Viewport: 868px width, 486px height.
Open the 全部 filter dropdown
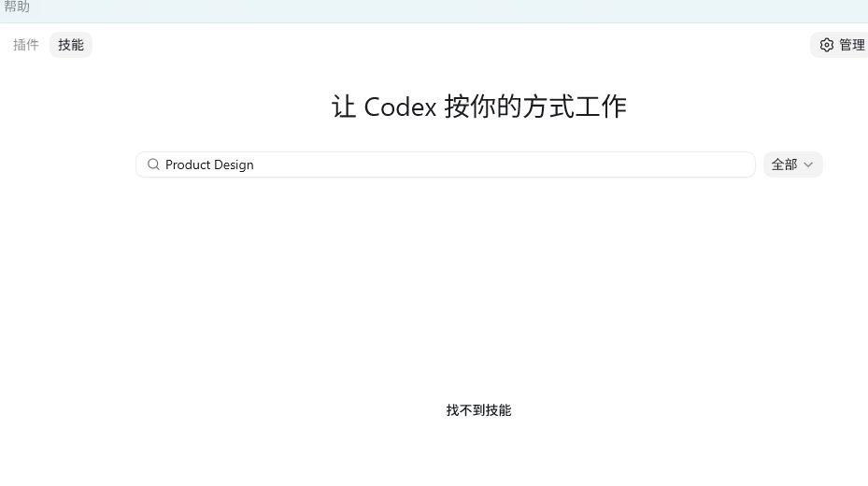pos(792,164)
